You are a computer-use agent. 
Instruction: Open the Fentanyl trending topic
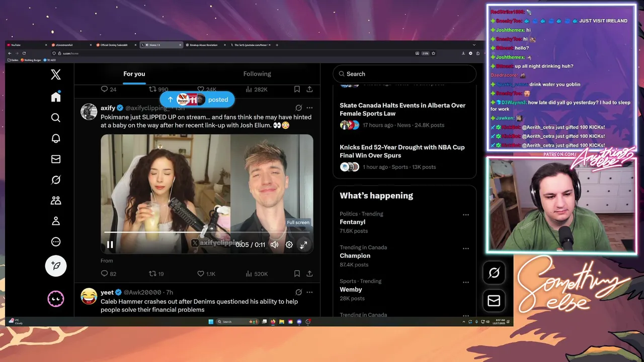click(x=353, y=222)
